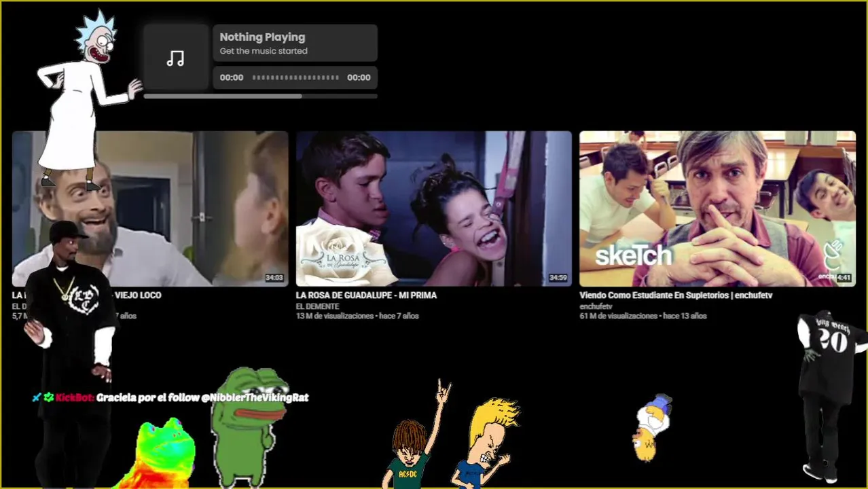868x489 pixels.
Task: Click '13 M de visualizaciones • hace 7 años'
Action: [x=357, y=316]
